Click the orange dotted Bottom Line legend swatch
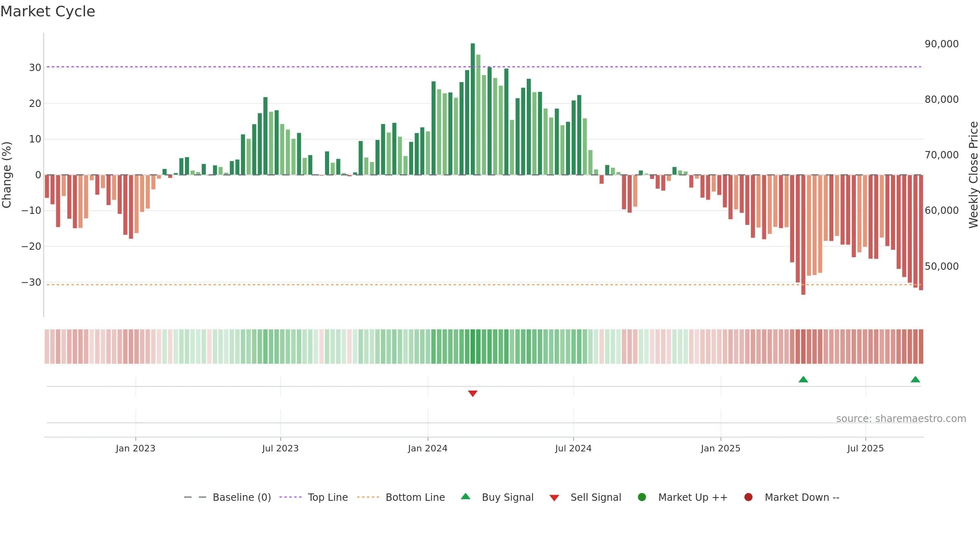The height and width of the screenshot is (551, 980). [x=368, y=497]
